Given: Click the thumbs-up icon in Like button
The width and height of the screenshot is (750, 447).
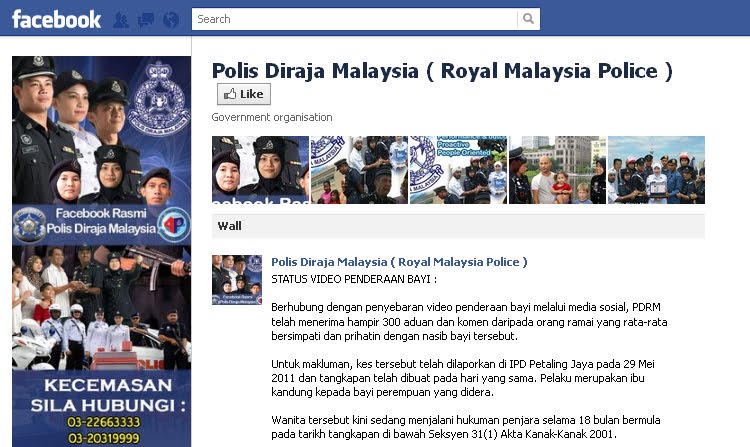Looking at the screenshot, I should tap(230, 94).
